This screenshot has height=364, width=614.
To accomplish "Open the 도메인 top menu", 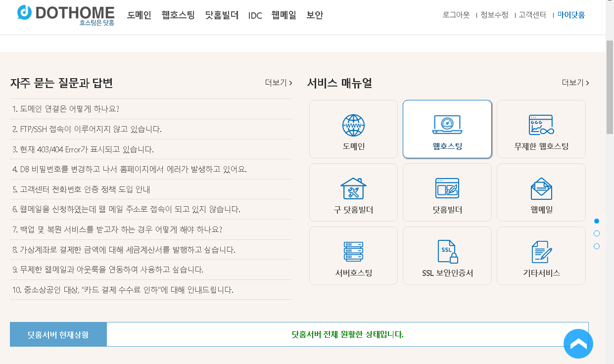I will coord(139,15).
